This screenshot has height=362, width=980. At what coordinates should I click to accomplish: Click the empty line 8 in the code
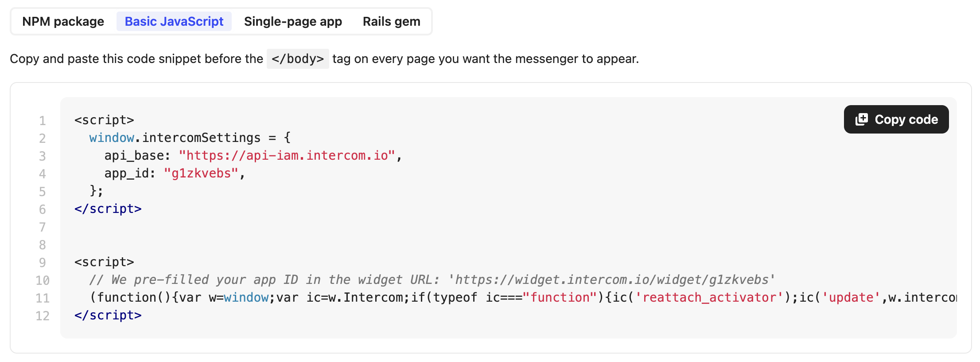[x=266, y=244]
